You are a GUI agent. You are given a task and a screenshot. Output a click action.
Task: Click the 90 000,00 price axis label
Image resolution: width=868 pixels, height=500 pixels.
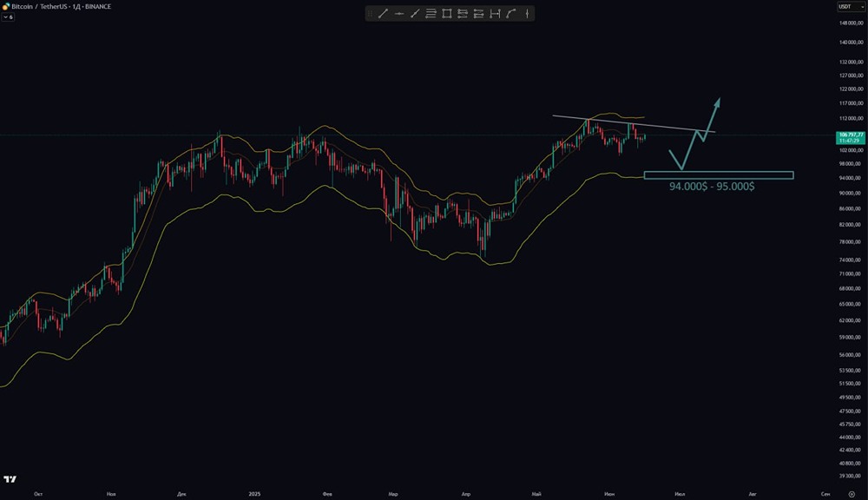(851, 194)
